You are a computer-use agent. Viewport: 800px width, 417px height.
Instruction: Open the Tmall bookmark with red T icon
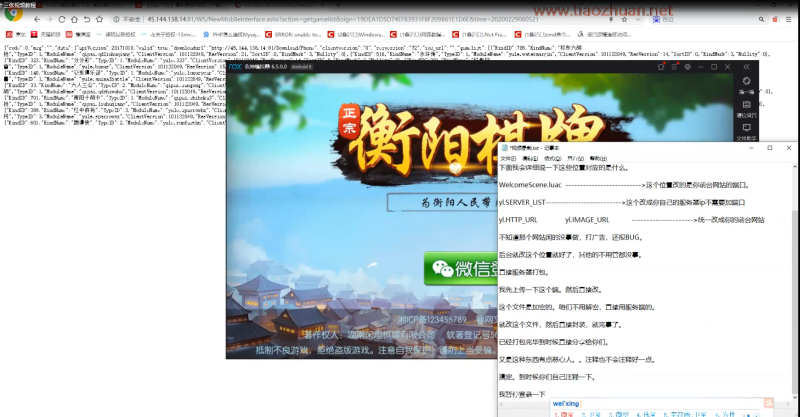click(46, 35)
